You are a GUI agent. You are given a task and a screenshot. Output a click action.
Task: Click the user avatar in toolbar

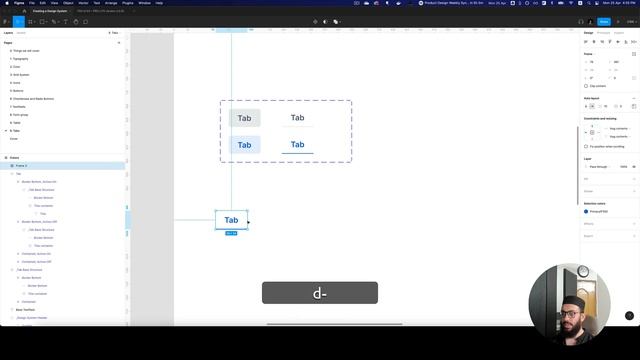[591, 22]
